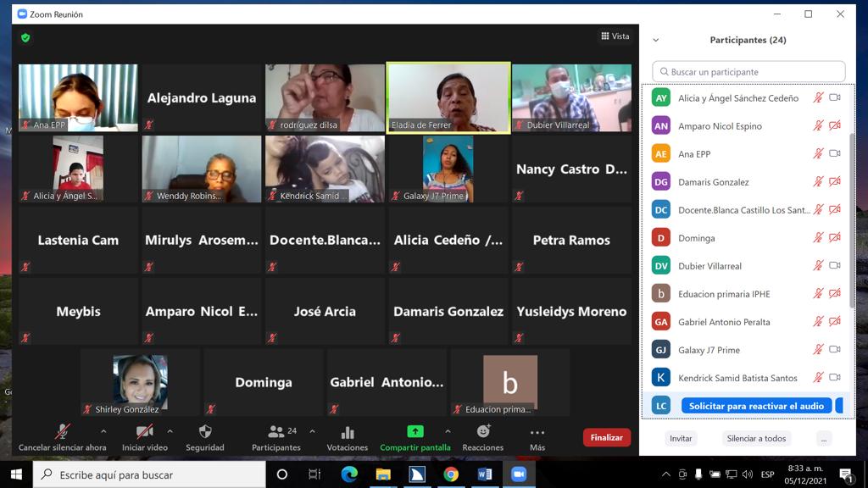Screen dimensions: 868x488
Task: Click Compartir pantalla green share icon
Action: click(415, 431)
